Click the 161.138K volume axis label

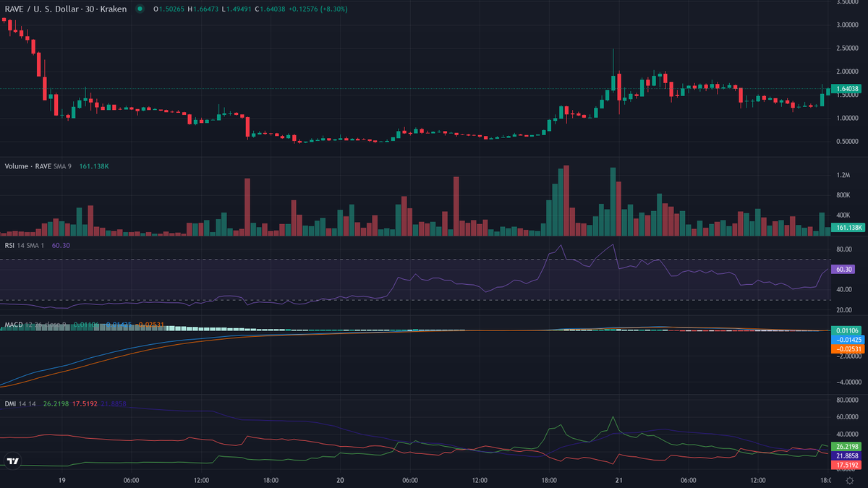[x=848, y=228]
